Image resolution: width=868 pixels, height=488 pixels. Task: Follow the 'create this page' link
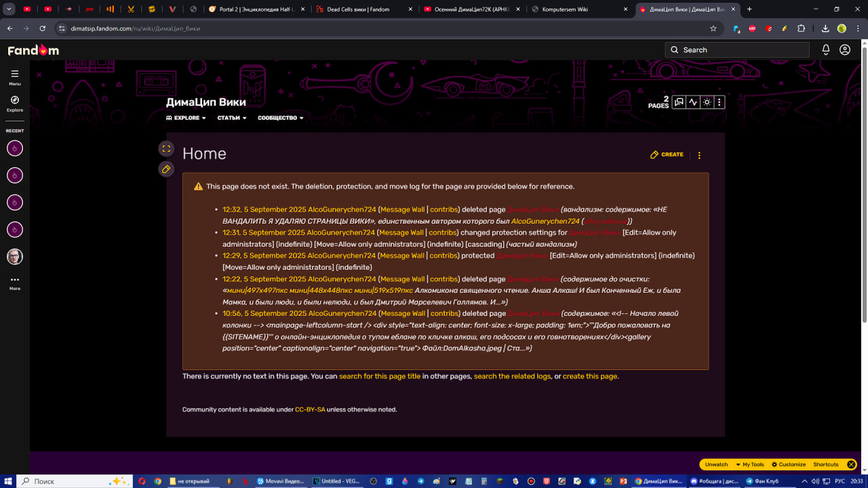[x=589, y=376]
